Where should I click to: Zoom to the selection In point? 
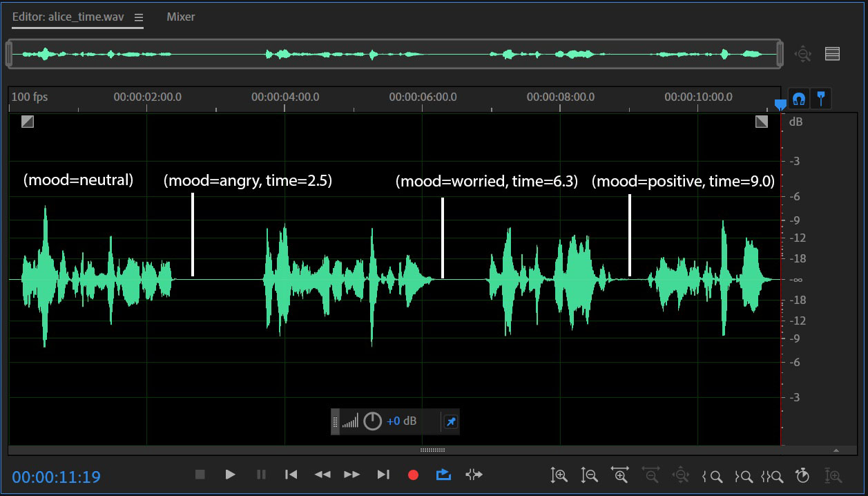coord(712,475)
